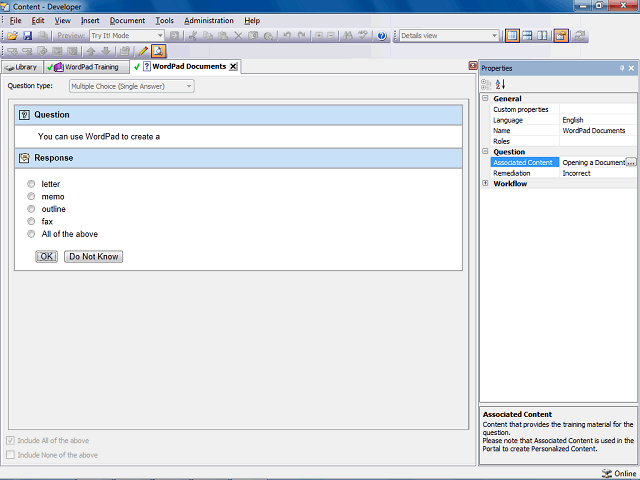The height and width of the screenshot is (480, 640).
Task: Open the View menu
Action: tap(62, 20)
